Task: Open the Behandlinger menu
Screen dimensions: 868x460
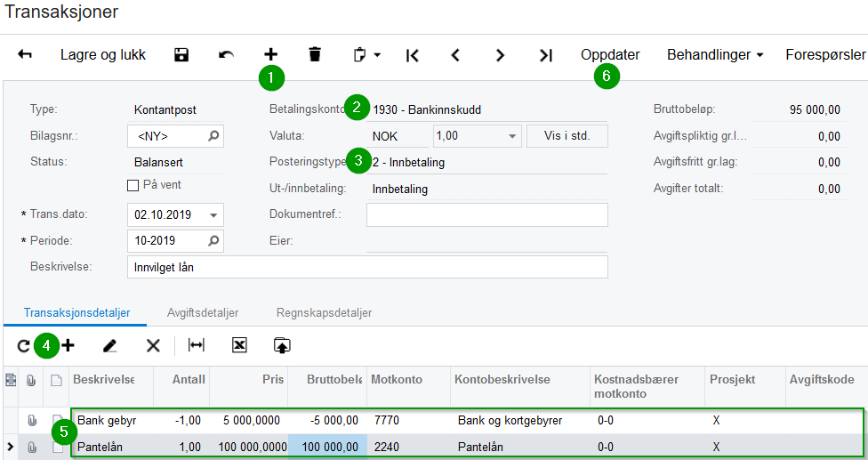Action: pos(715,55)
